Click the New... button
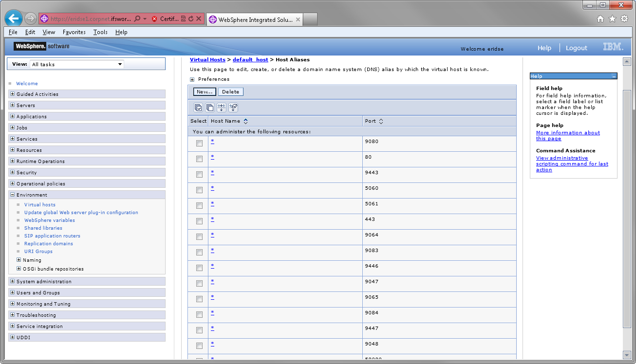Image resolution: width=636 pixels, height=364 pixels. 205,91
